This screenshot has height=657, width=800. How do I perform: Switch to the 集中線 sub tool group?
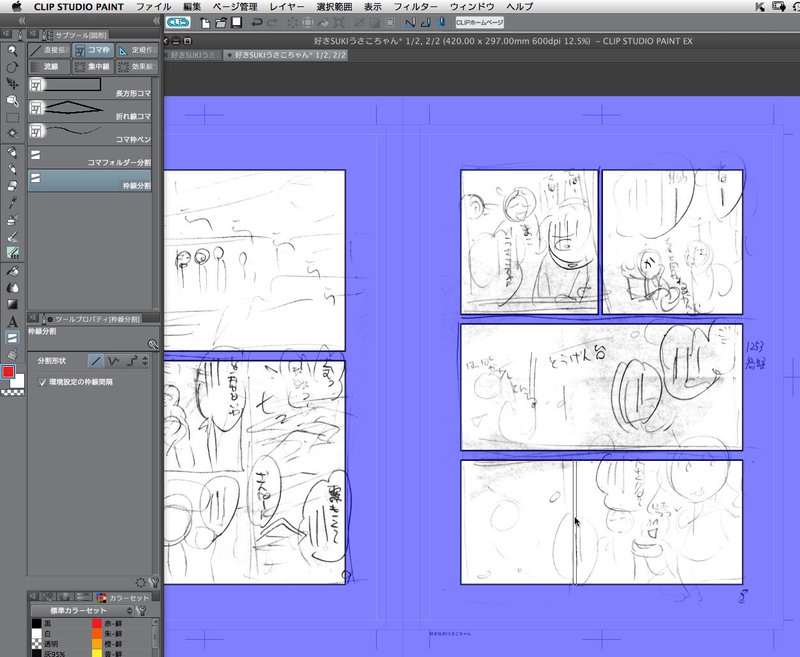point(93,67)
